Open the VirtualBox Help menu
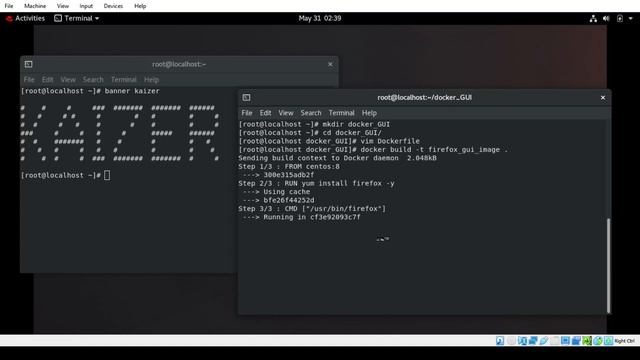This screenshot has width=640, height=360. 140,6
